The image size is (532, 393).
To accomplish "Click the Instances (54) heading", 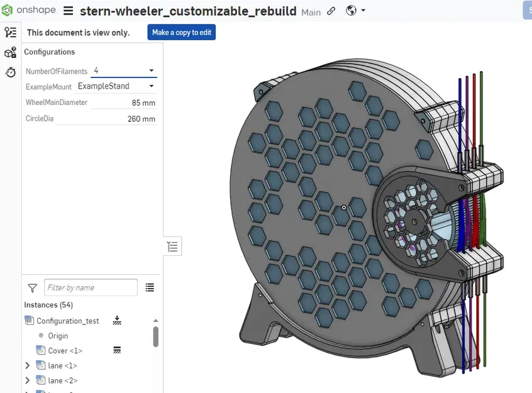I will pyautogui.click(x=48, y=305).
